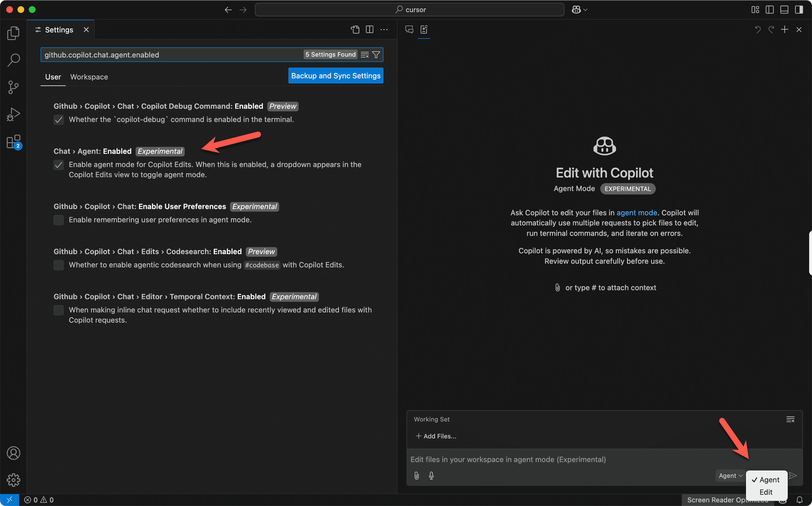Uncheck Chat Agent Enabled checkbox
The height and width of the screenshot is (506, 812).
click(59, 165)
